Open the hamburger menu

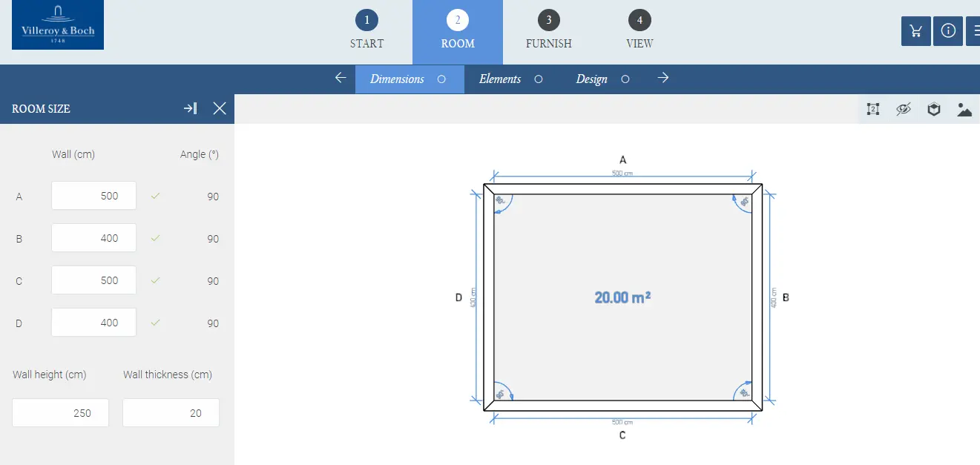pyautogui.click(x=974, y=31)
